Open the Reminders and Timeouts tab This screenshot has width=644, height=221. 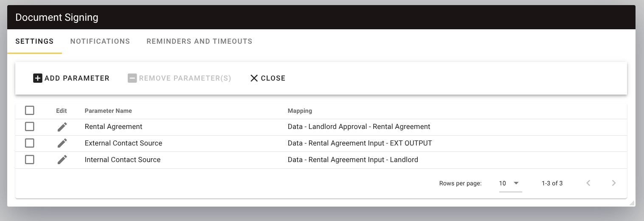point(200,41)
